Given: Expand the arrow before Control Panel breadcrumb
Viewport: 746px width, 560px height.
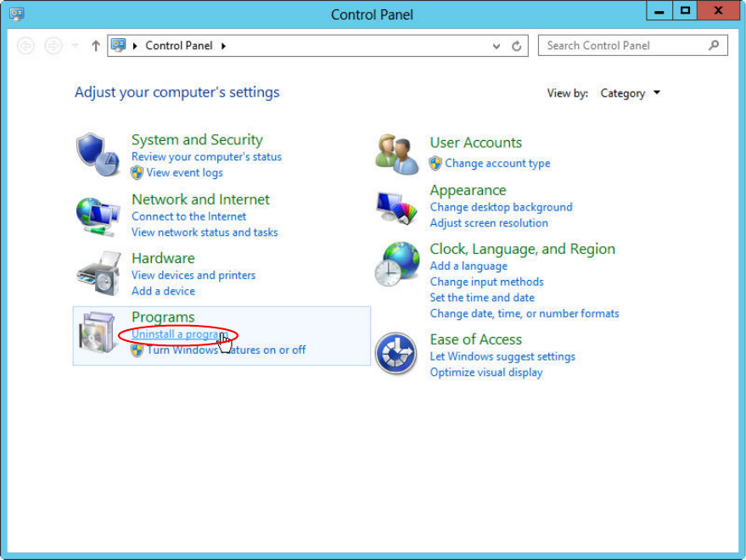Looking at the screenshot, I should click(x=135, y=46).
